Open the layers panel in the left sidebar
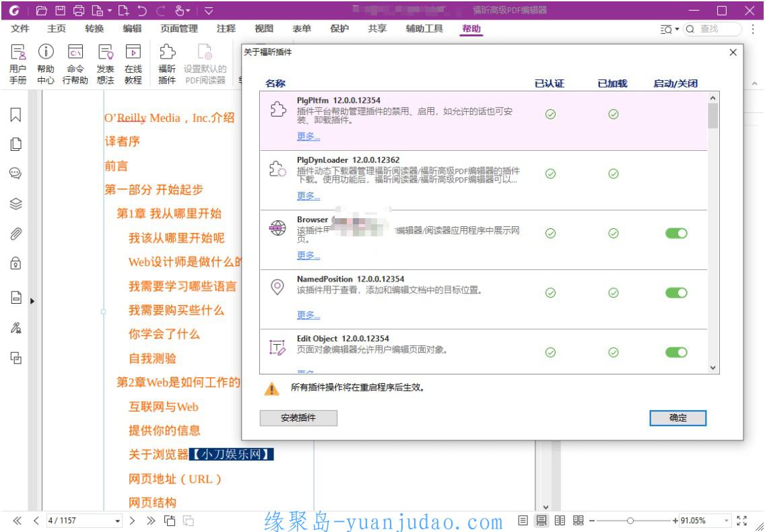This screenshot has height=532, width=765. [x=15, y=203]
